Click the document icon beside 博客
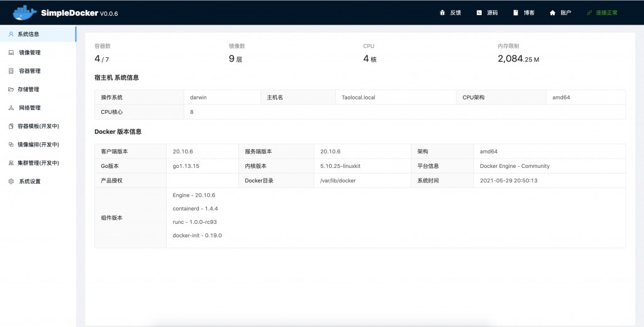Screen dimensions: 644x327 (x=516, y=13)
